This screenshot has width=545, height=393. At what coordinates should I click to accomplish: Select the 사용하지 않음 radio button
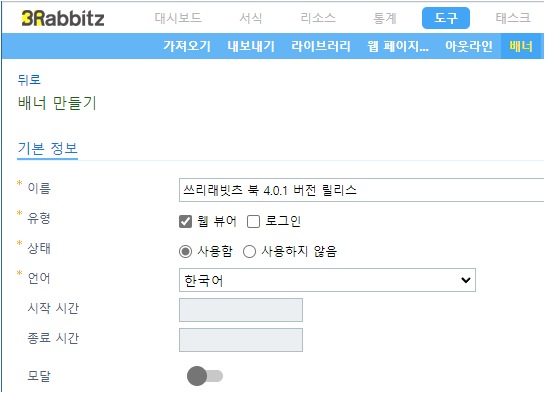point(249,251)
